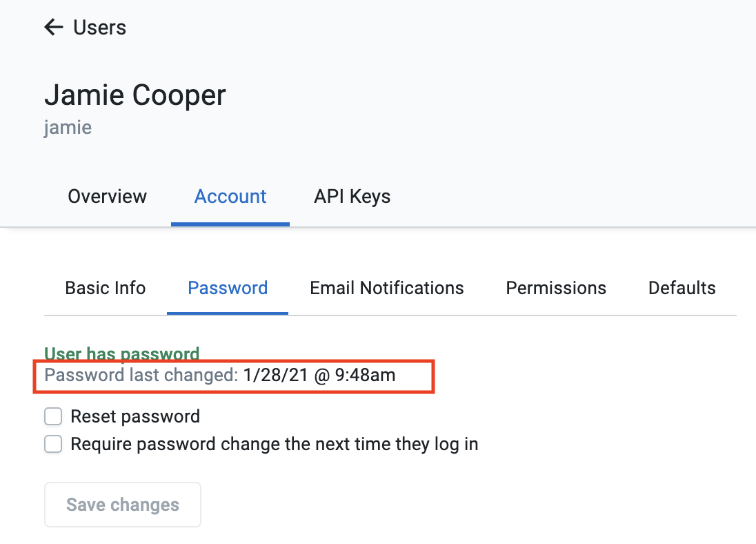This screenshot has height=544, width=756.
Task: Select the Jamie Cooper name heading
Action: point(135,95)
